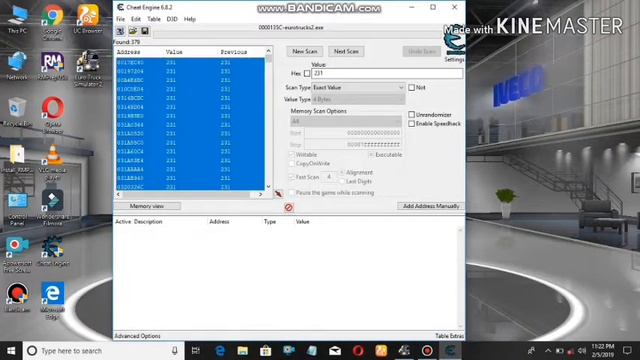The height and width of the screenshot is (360, 640).
Task: Click the Windows Start button
Action: pyautogui.click(x=11, y=351)
